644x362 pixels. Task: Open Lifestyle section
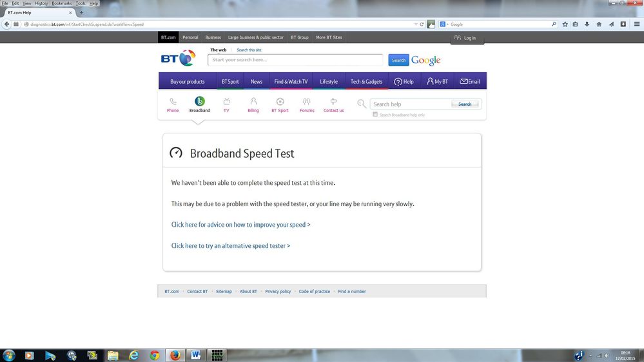[329, 81]
